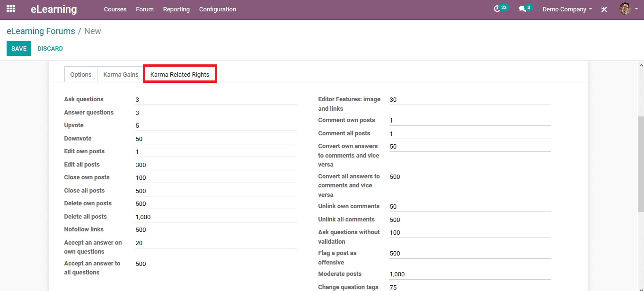Click the 'Delete all posts' label
Image resolution: width=644 pixels, height=291 pixels.
(85, 217)
